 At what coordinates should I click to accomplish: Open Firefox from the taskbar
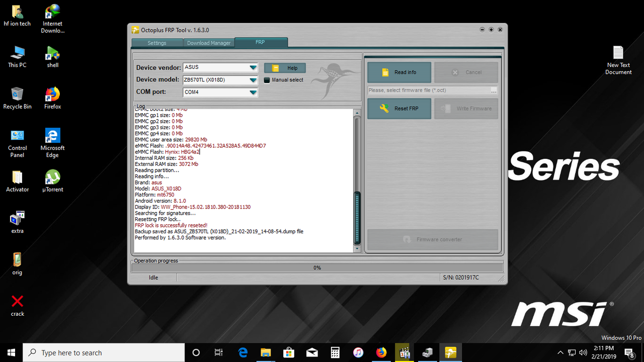[x=381, y=352]
